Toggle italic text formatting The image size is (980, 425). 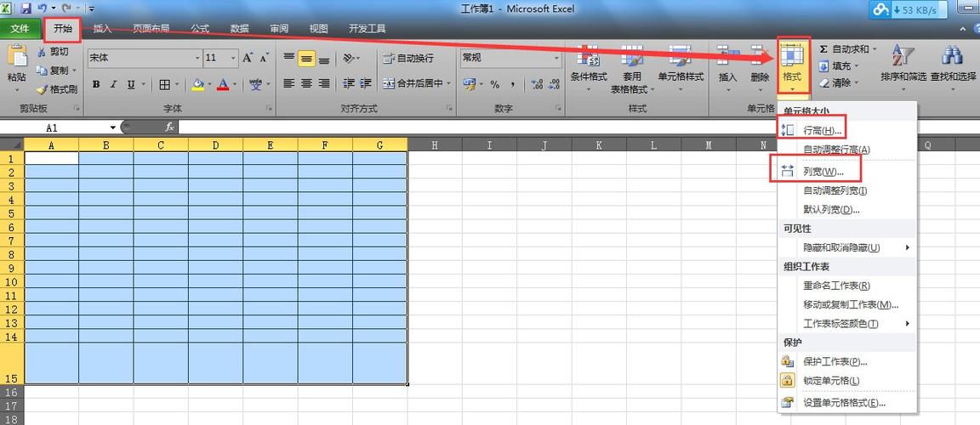click(113, 84)
